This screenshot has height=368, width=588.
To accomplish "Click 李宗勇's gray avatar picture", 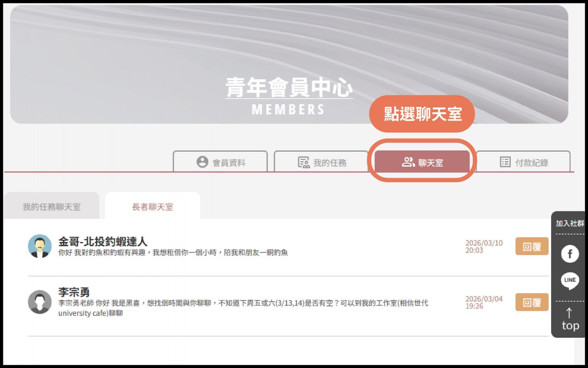I will [x=40, y=302].
